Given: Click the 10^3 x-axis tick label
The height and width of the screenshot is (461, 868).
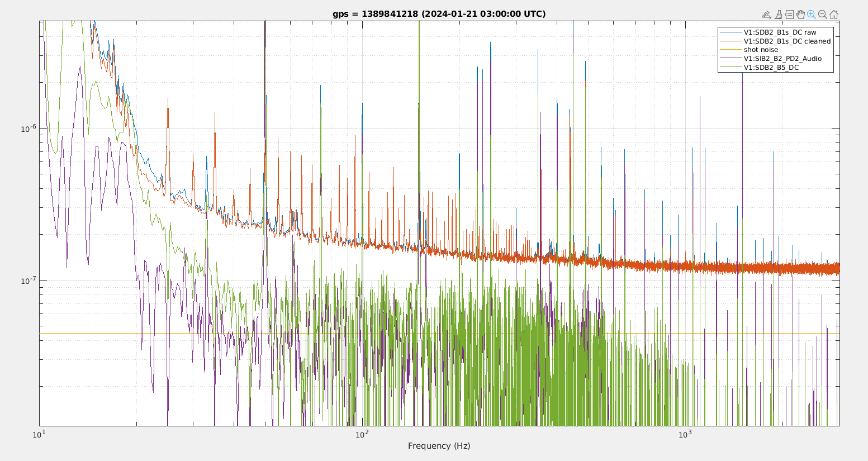Looking at the screenshot, I should point(684,434).
